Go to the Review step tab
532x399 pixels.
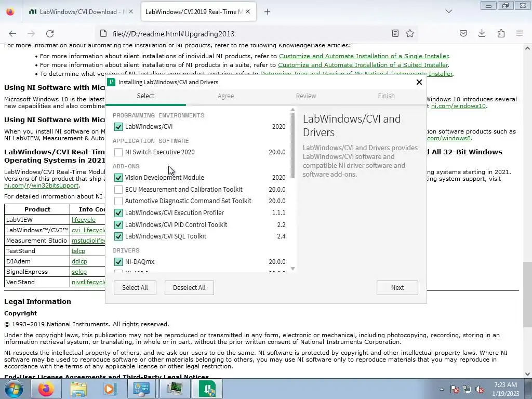coord(306,96)
